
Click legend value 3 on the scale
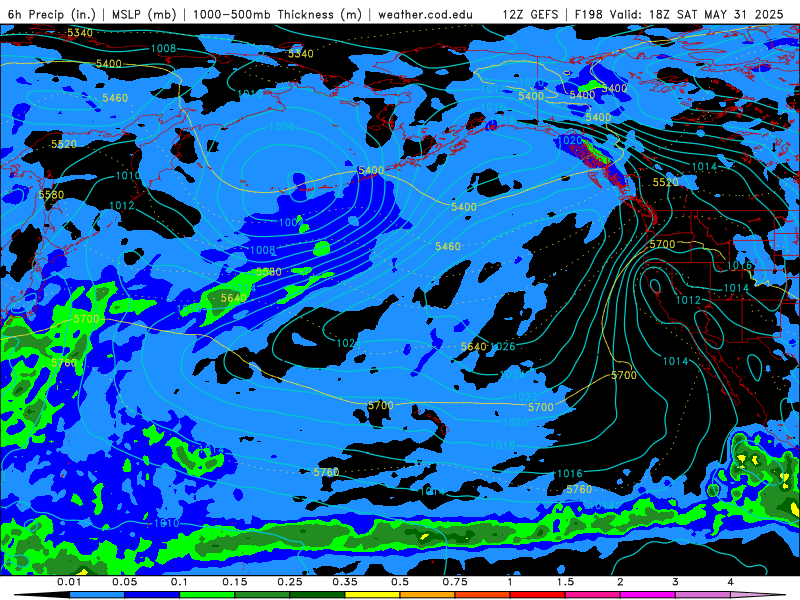pyautogui.click(x=675, y=582)
